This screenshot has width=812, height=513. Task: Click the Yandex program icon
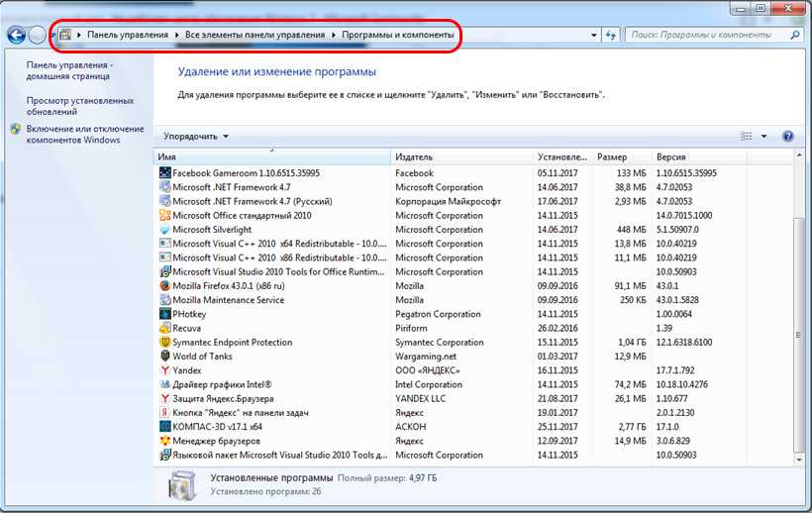pos(164,370)
